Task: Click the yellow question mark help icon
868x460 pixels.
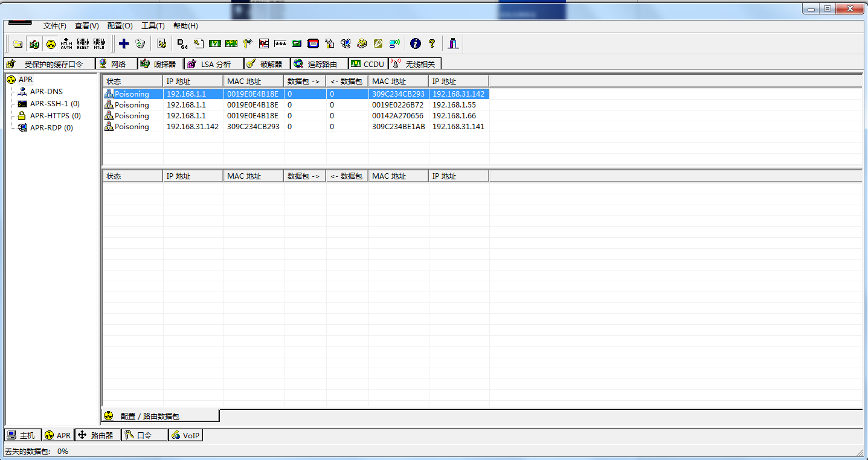Action: [x=432, y=43]
